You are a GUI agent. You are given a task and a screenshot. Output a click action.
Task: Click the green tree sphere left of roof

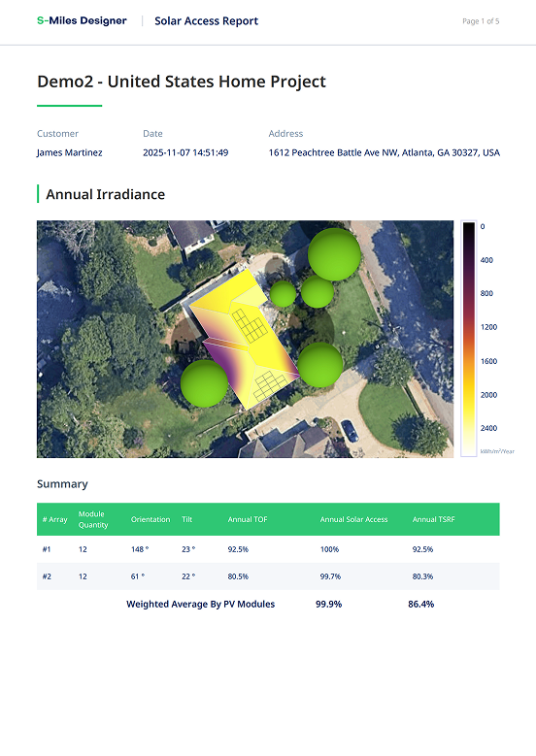(x=204, y=383)
